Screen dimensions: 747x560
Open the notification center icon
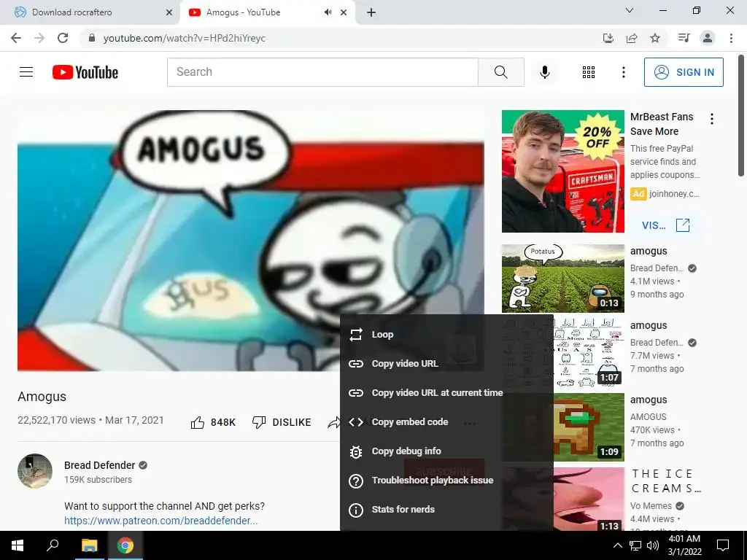click(x=723, y=545)
